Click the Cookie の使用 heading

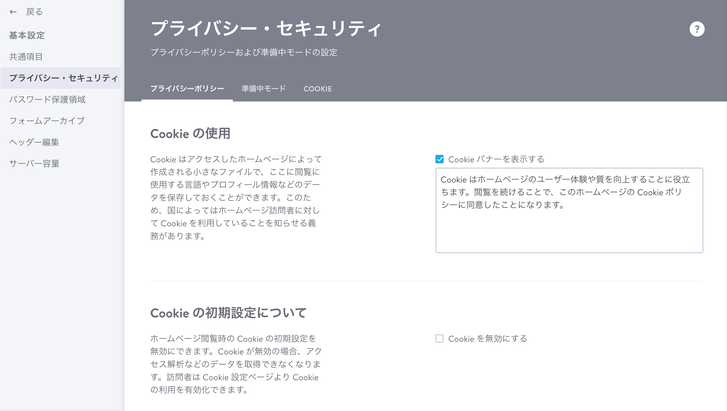[190, 134]
